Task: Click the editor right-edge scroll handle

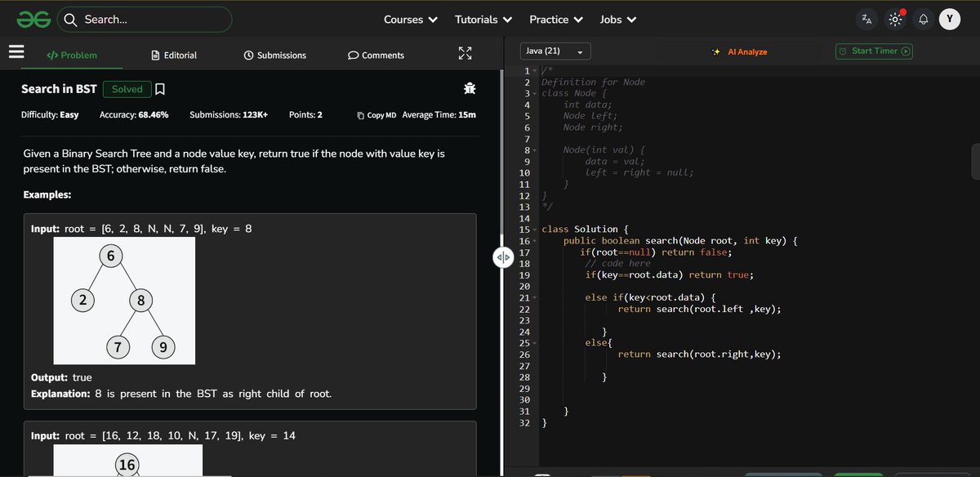Action: 976,161
